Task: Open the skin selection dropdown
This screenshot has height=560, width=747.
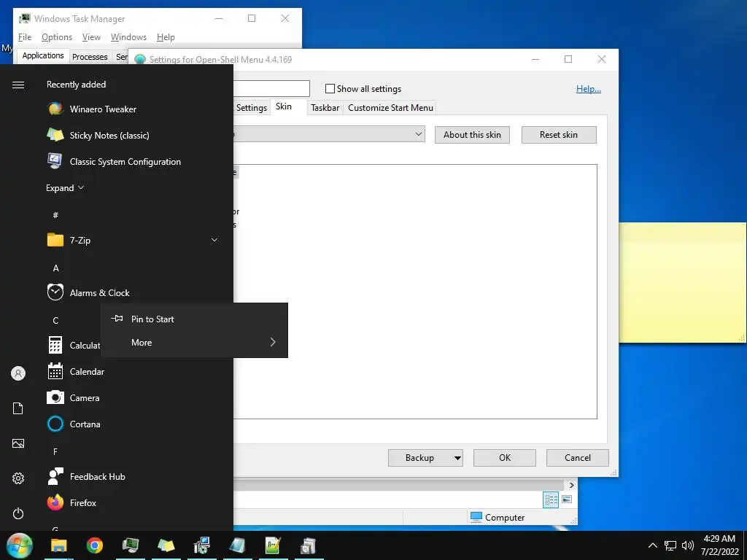Action: pyautogui.click(x=419, y=134)
